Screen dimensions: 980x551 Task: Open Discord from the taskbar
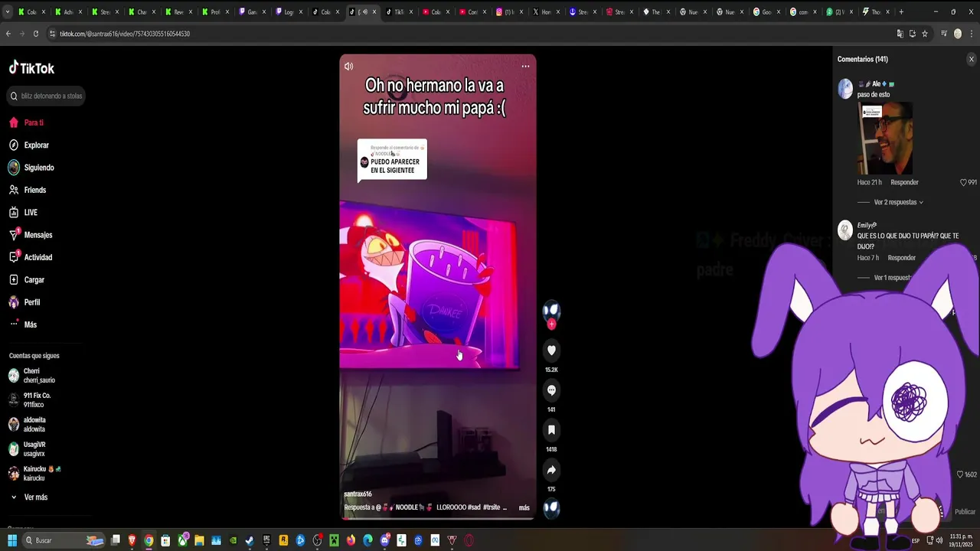coord(385,540)
